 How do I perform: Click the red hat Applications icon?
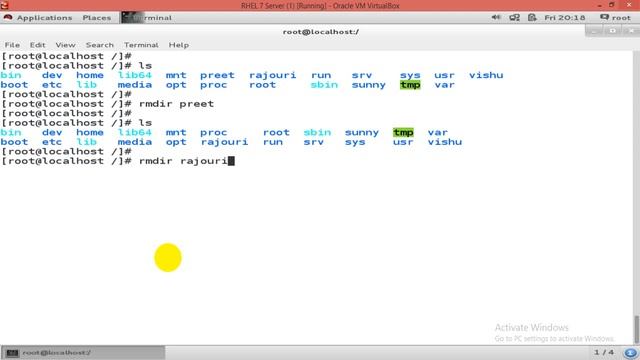8,18
